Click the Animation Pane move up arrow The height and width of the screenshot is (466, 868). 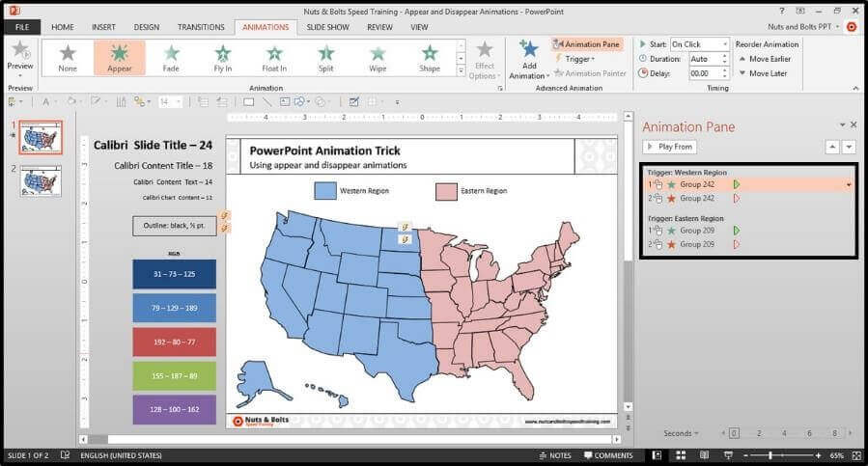point(832,147)
